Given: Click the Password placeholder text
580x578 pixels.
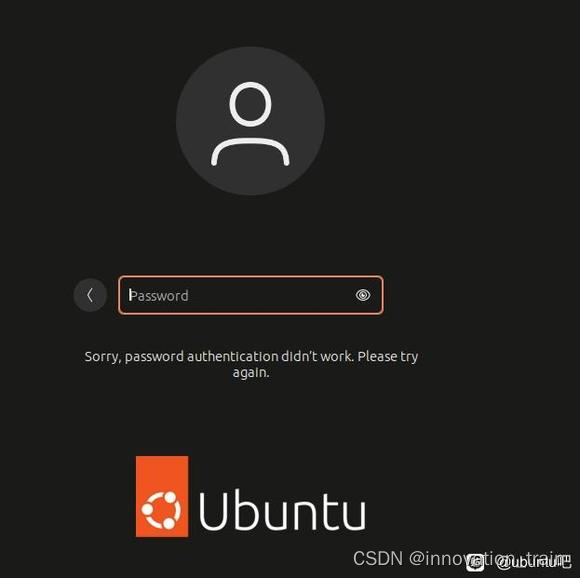Looking at the screenshot, I should point(159,296).
